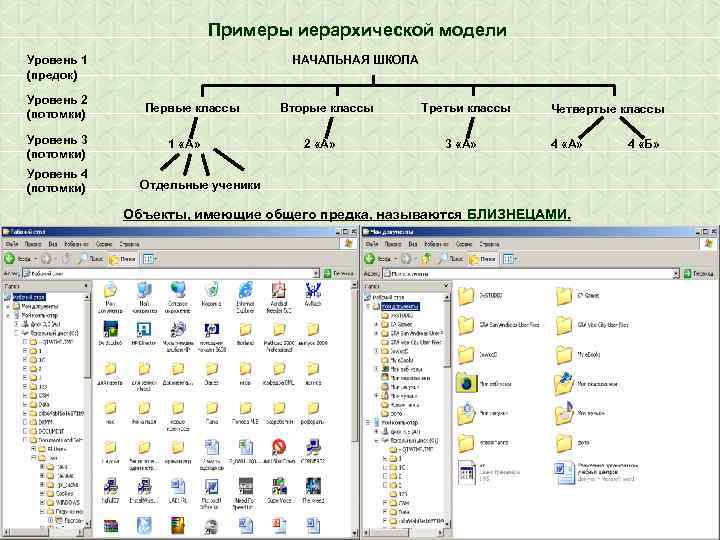This screenshot has width=720, height=540.
Task: Open Файл menu in Рабочий стол window
Action: [11, 244]
